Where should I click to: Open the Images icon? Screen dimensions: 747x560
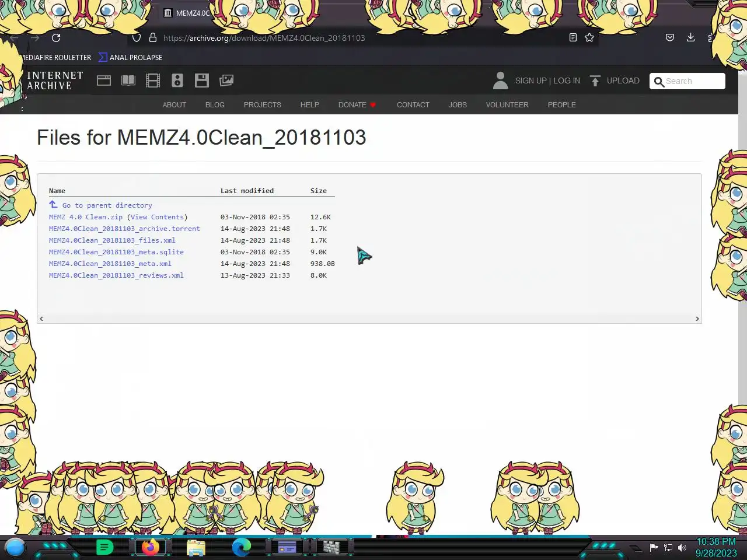(x=226, y=80)
